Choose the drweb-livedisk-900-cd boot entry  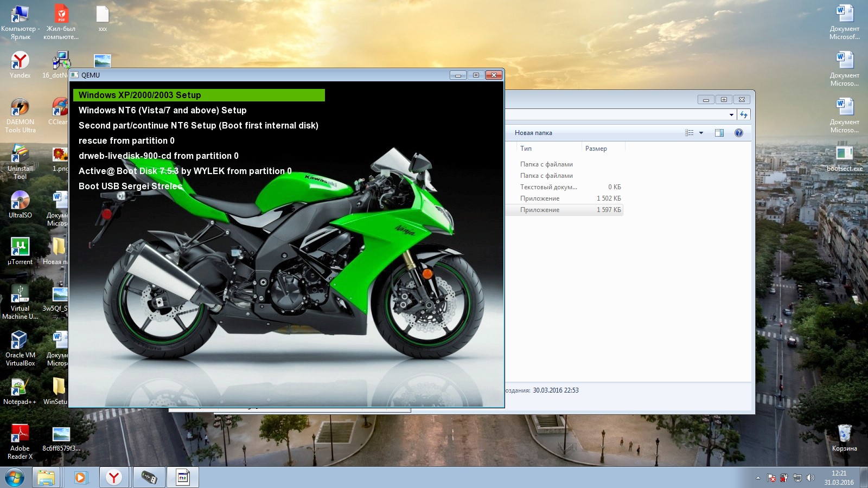[x=158, y=156]
